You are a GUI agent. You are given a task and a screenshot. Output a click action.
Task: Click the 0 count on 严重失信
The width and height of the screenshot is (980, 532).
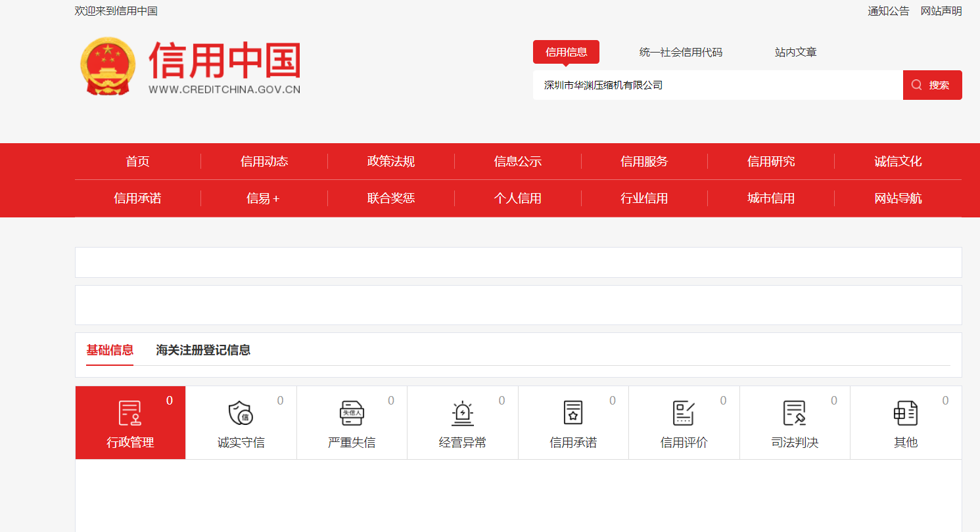tap(391, 401)
